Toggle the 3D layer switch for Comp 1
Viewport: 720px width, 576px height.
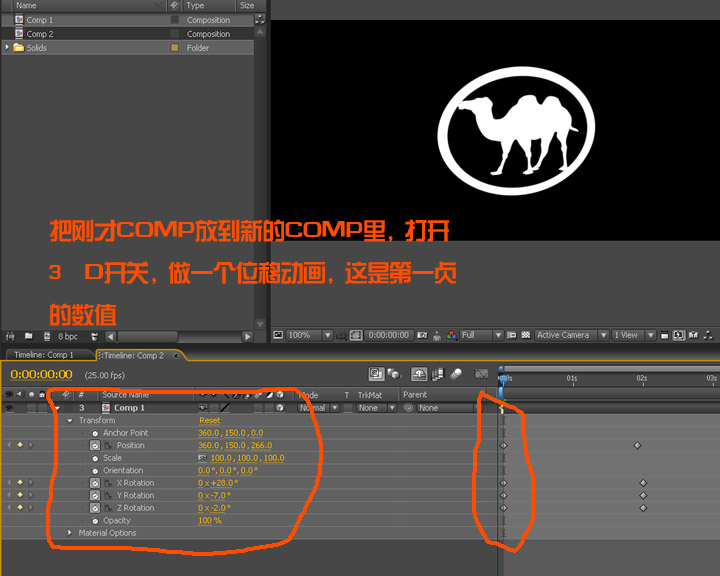(x=280, y=407)
